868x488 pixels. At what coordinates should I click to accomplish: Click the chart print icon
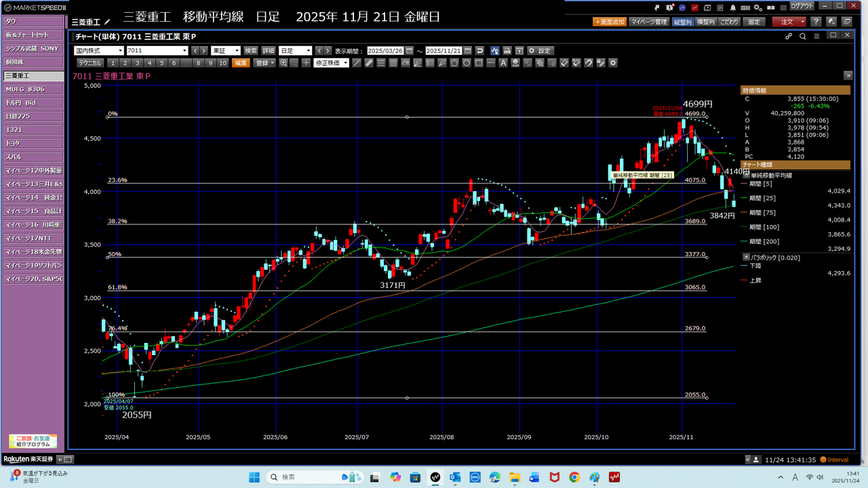coord(507,51)
